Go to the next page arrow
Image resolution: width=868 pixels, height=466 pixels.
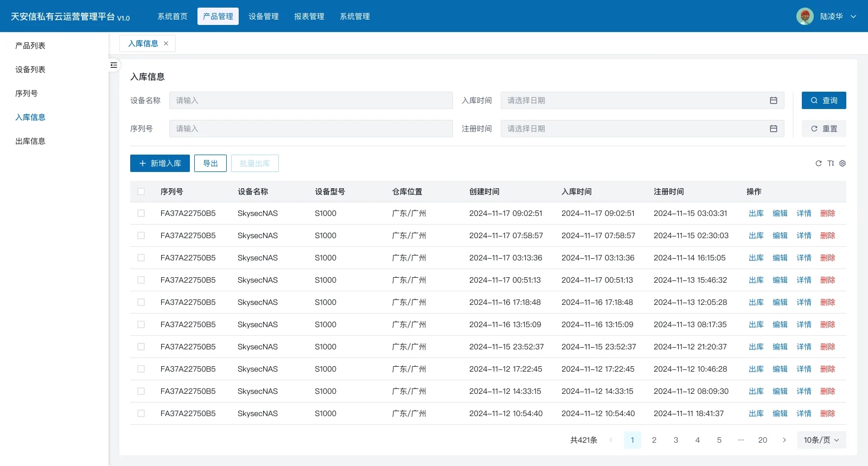click(784, 440)
